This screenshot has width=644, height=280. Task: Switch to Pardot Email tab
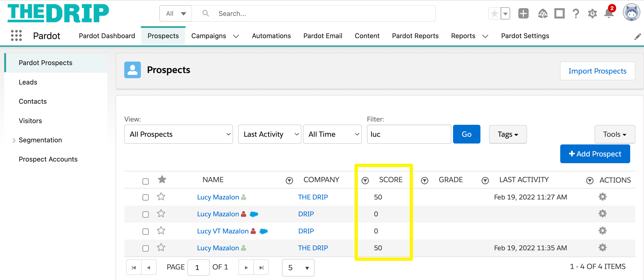[323, 36]
